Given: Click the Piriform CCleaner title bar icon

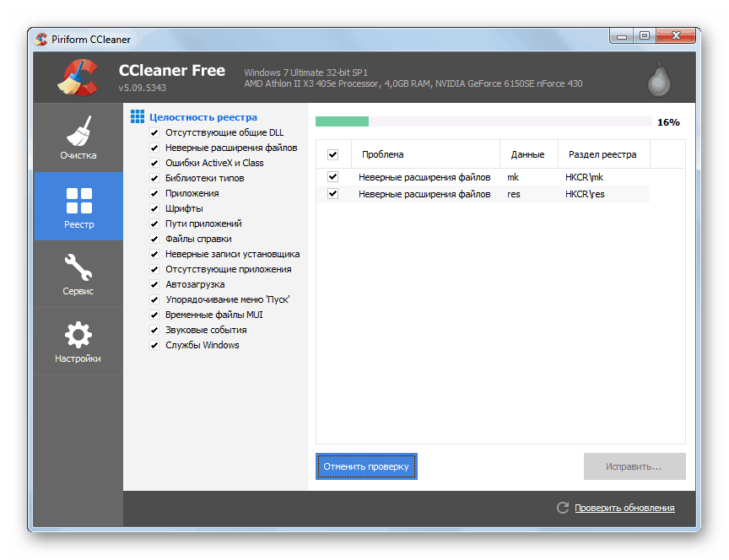Looking at the screenshot, I should (x=40, y=39).
